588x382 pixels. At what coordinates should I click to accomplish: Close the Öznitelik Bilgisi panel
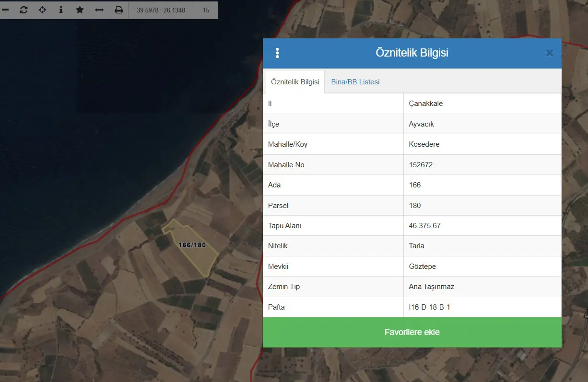click(550, 53)
